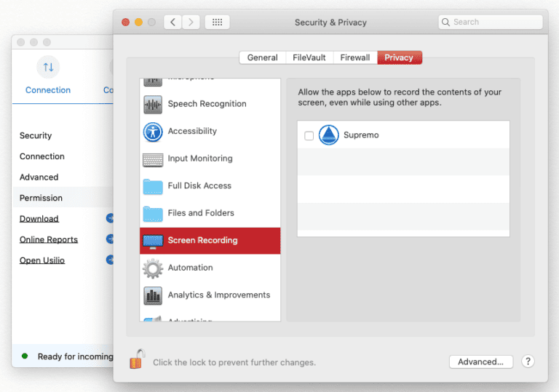Viewport: 559px width, 392px height.
Task: Click the Speech Recognition waveform icon
Action: pos(153,105)
